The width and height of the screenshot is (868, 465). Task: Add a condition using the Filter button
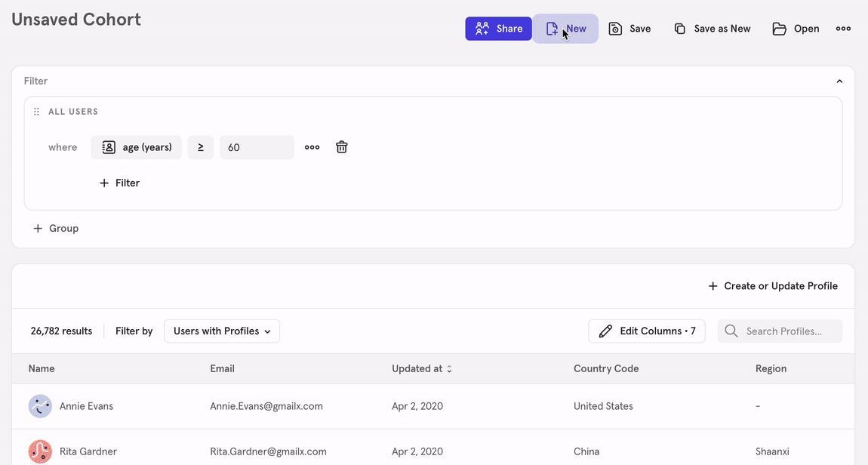[x=119, y=183]
